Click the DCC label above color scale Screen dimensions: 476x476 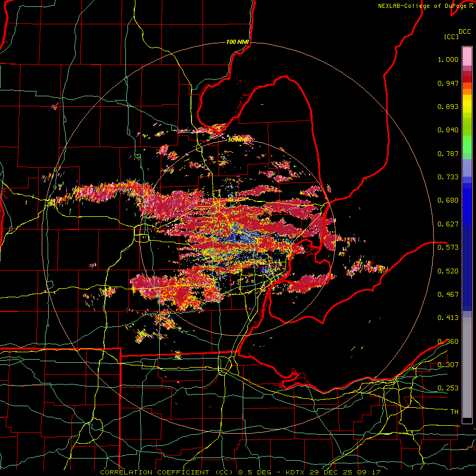click(x=464, y=32)
